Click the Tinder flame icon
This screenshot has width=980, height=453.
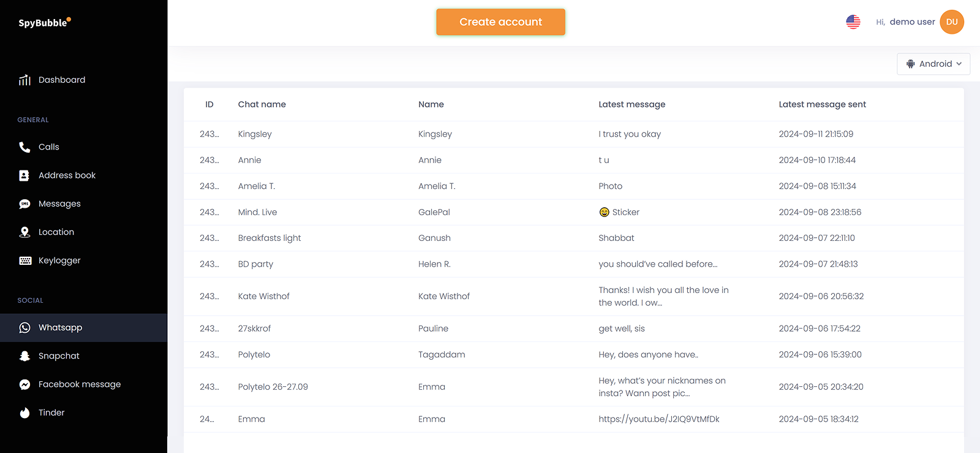tap(24, 413)
